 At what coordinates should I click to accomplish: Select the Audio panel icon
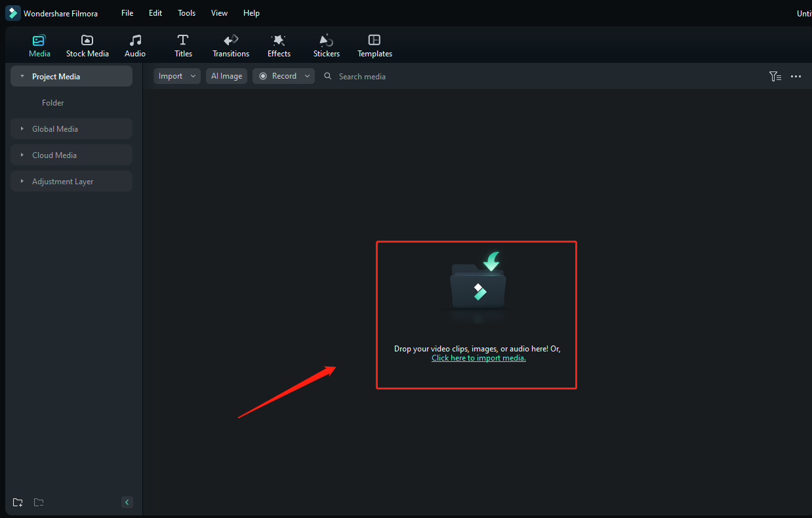click(134, 45)
